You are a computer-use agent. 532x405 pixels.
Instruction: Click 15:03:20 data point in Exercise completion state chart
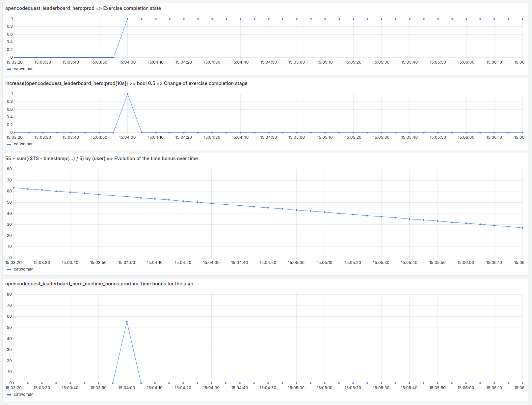(x=14, y=57)
